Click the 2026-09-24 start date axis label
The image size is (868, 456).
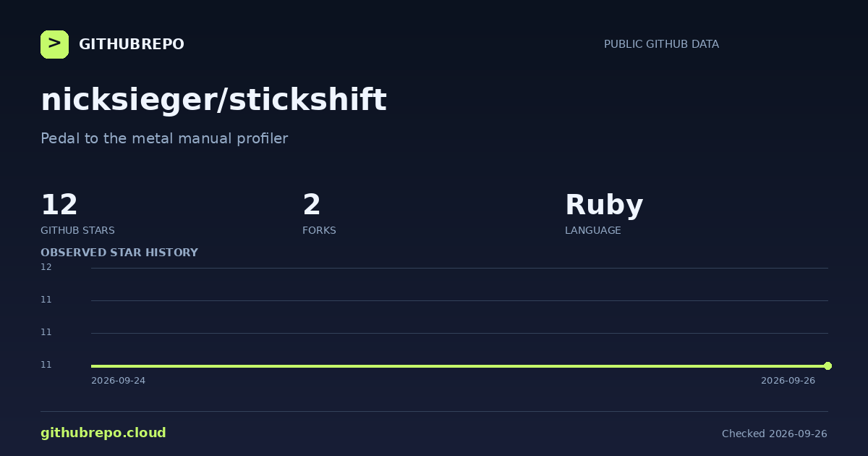coord(118,381)
